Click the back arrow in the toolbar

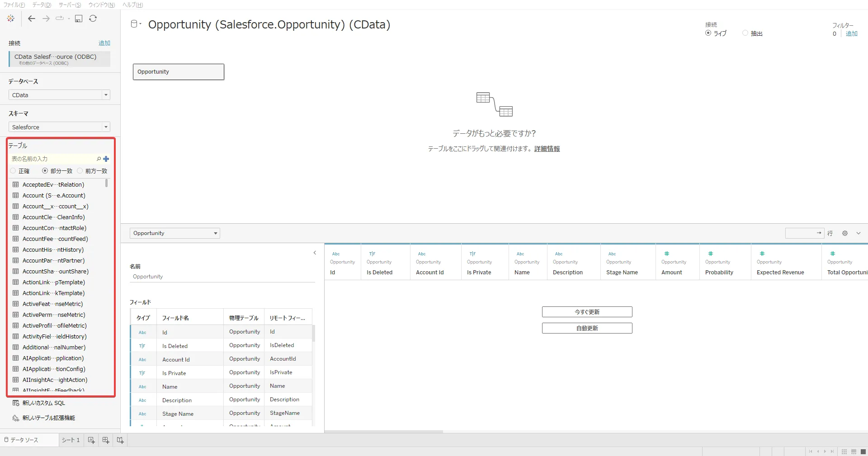(31, 19)
